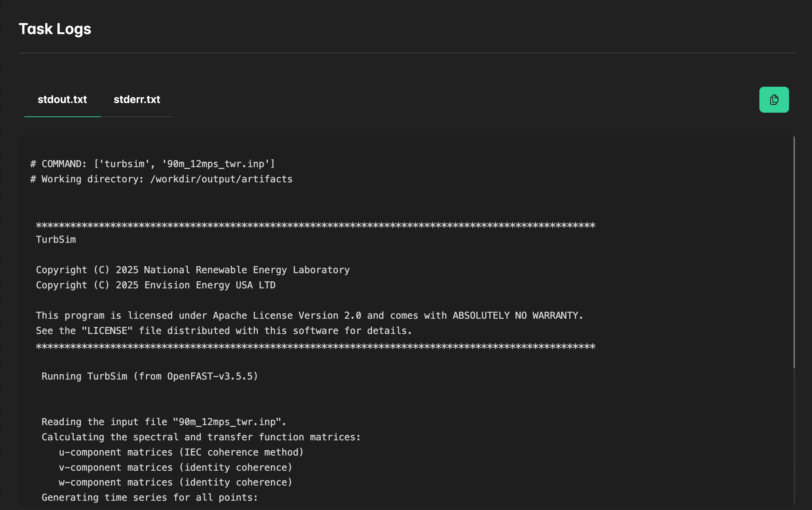
Task: Open stderr.txt to view error logs
Action: pyautogui.click(x=137, y=99)
